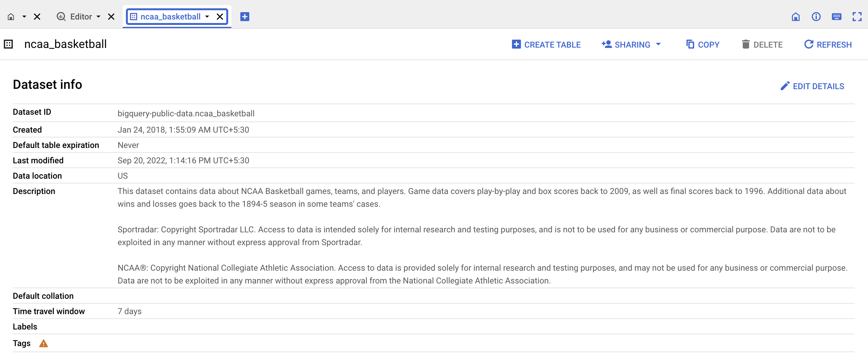Click the dataset icon beside ncaa_basketball title

click(8, 44)
